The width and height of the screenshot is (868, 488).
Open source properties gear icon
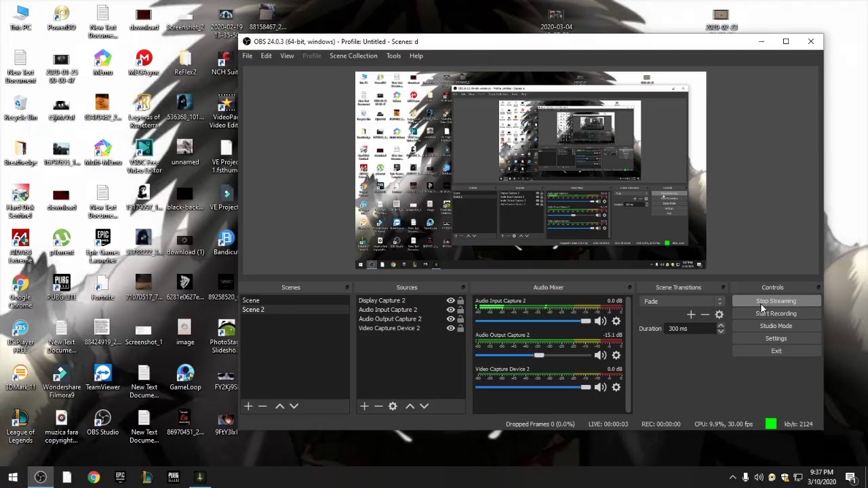pyautogui.click(x=393, y=406)
